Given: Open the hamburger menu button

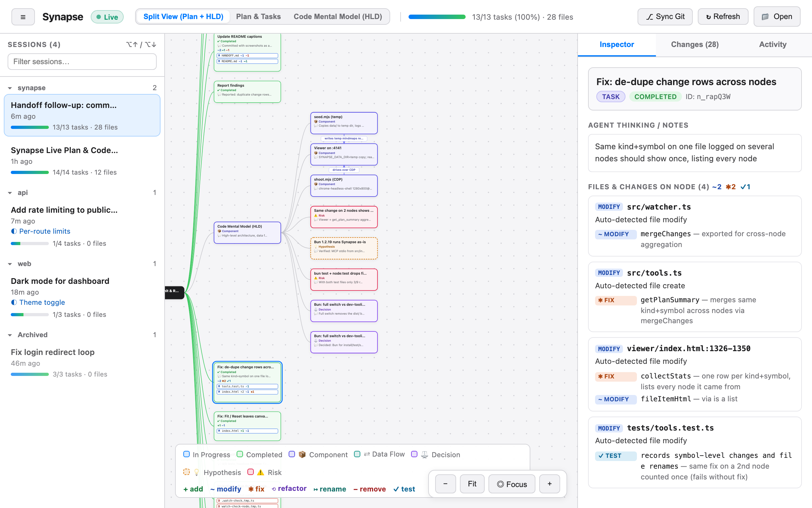Looking at the screenshot, I should [23, 17].
